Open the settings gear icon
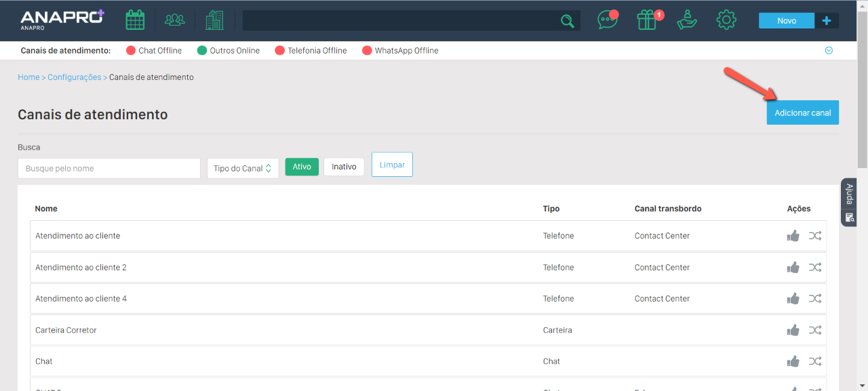This screenshot has width=868, height=391. click(726, 20)
